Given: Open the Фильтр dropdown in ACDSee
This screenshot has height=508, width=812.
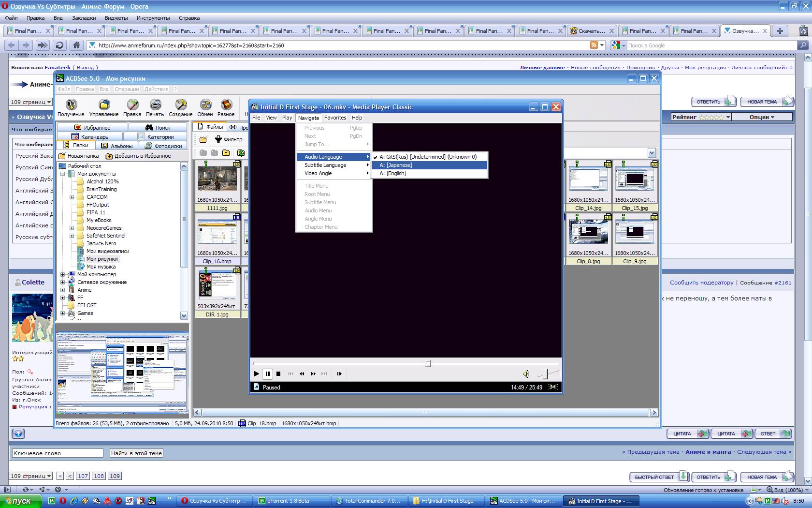Looking at the screenshot, I should coord(229,139).
